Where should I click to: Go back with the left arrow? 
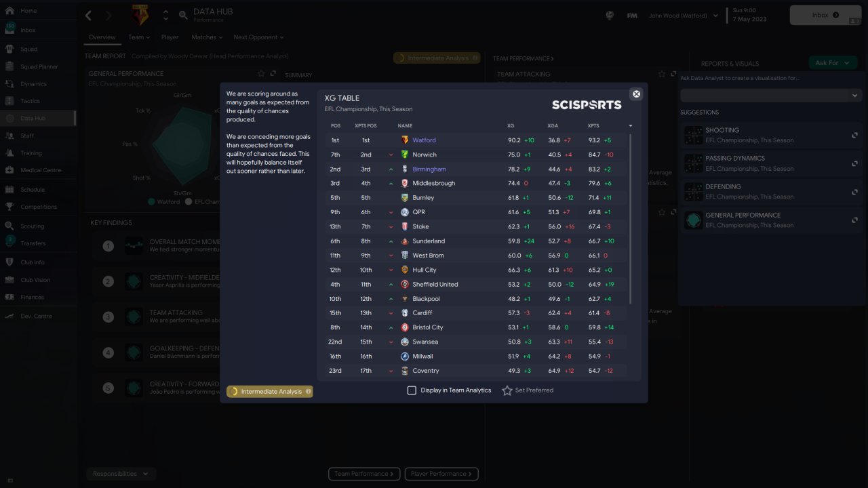(89, 15)
